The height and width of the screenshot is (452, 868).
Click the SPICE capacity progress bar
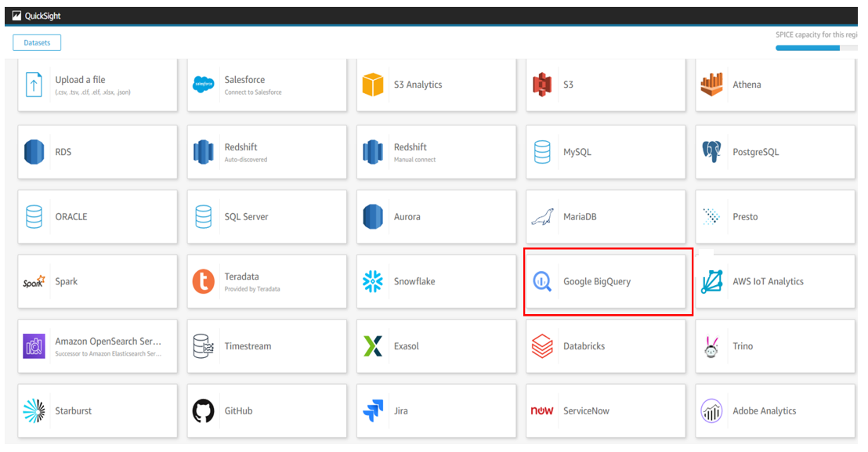coord(816,48)
